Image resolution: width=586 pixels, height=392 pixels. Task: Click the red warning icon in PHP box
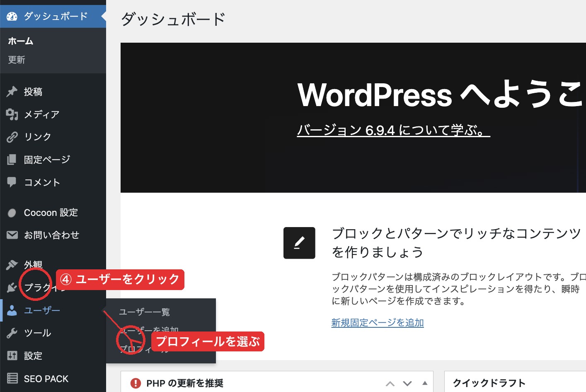(x=136, y=383)
